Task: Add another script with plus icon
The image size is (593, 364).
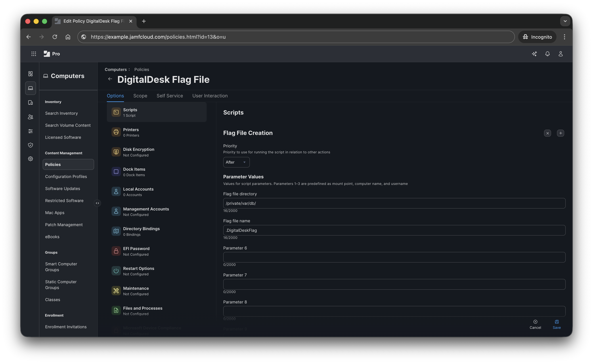Action: pyautogui.click(x=561, y=133)
